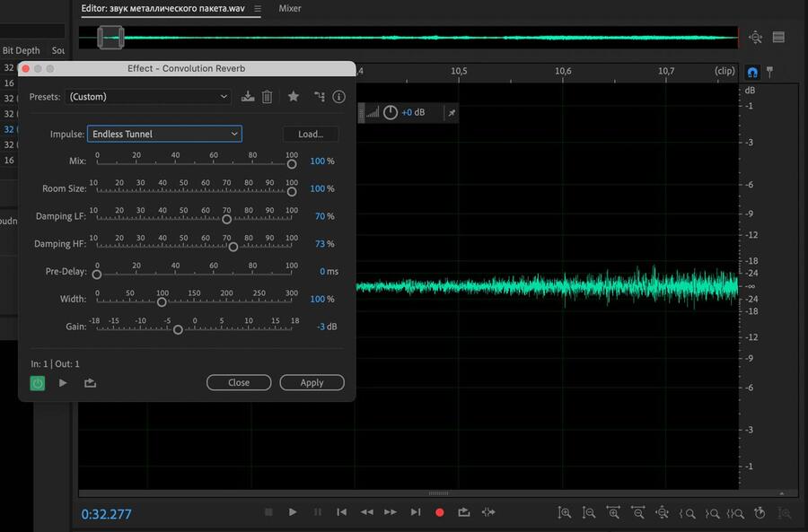Image resolution: width=808 pixels, height=532 pixels.
Task: Toggle the effect power state button
Action: [x=38, y=383]
